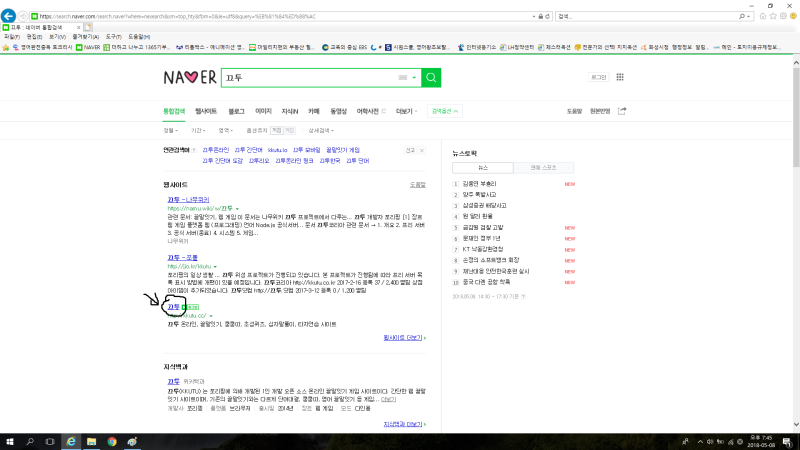
Task: Open the 편집(E) menu
Action: [x=34, y=37]
